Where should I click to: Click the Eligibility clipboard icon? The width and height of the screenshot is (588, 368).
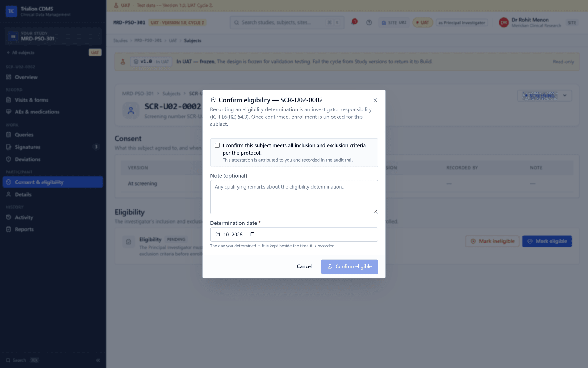[129, 242]
